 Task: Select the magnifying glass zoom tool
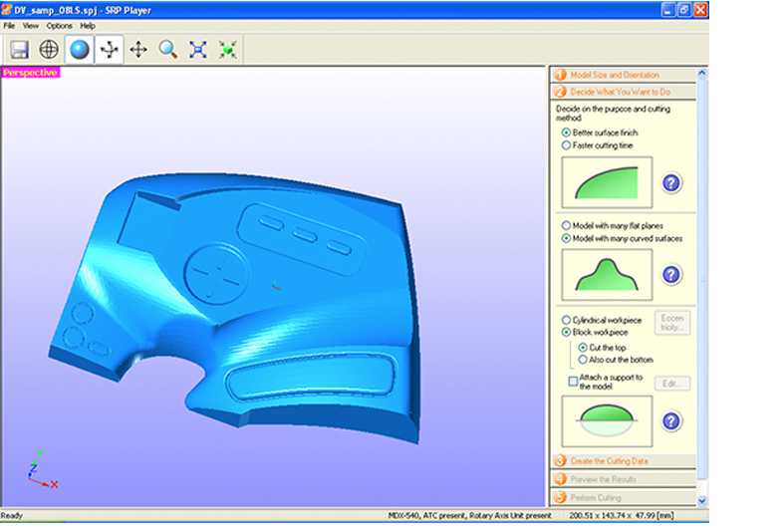pos(168,49)
